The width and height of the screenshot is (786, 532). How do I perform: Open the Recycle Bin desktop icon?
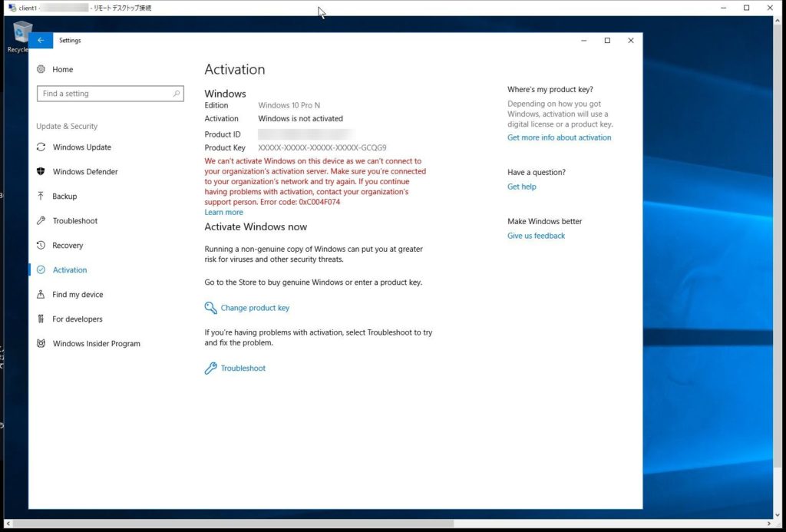pyautogui.click(x=19, y=36)
